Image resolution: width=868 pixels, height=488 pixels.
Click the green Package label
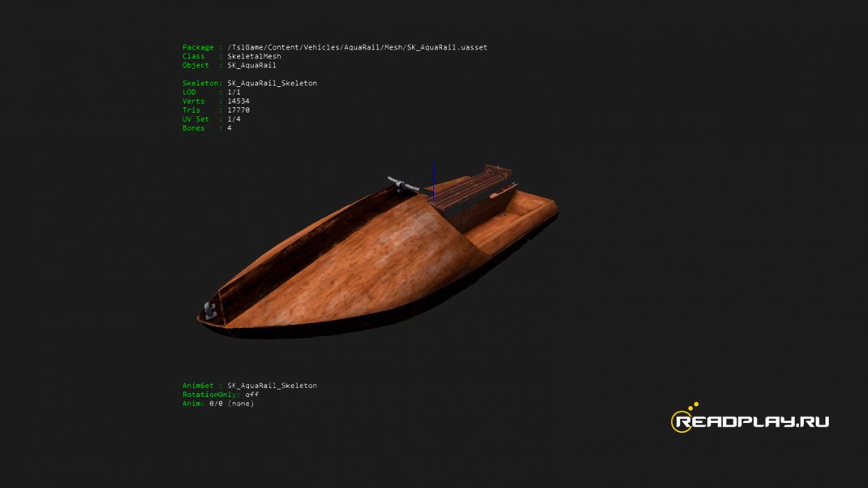pyautogui.click(x=198, y=48)
